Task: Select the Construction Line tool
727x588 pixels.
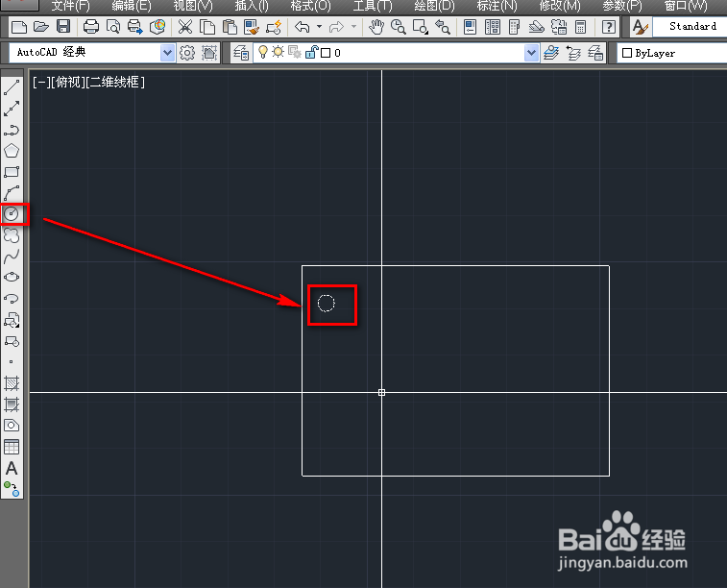Action: point(12,109)
